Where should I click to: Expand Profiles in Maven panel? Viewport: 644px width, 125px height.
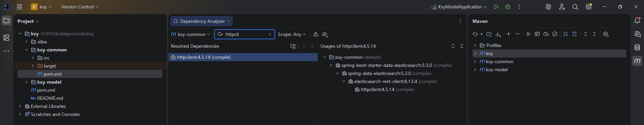pyautogui.click(x=475, y=45)
